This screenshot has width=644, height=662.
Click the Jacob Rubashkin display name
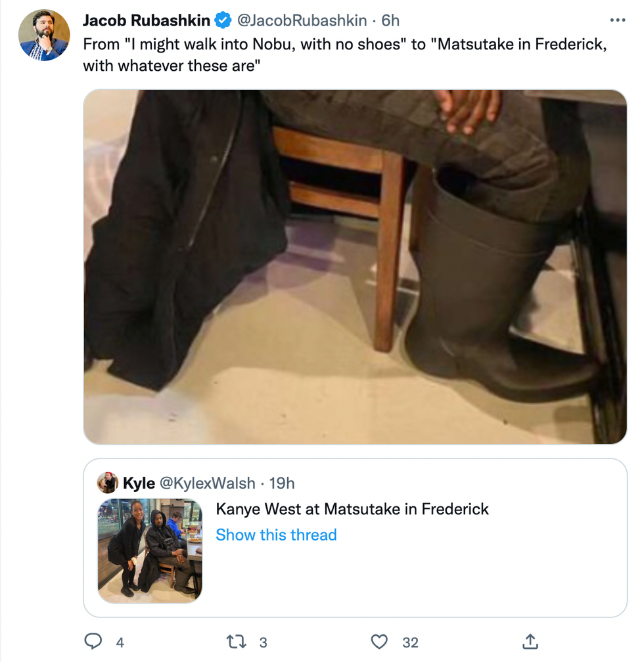click(146, 21)
